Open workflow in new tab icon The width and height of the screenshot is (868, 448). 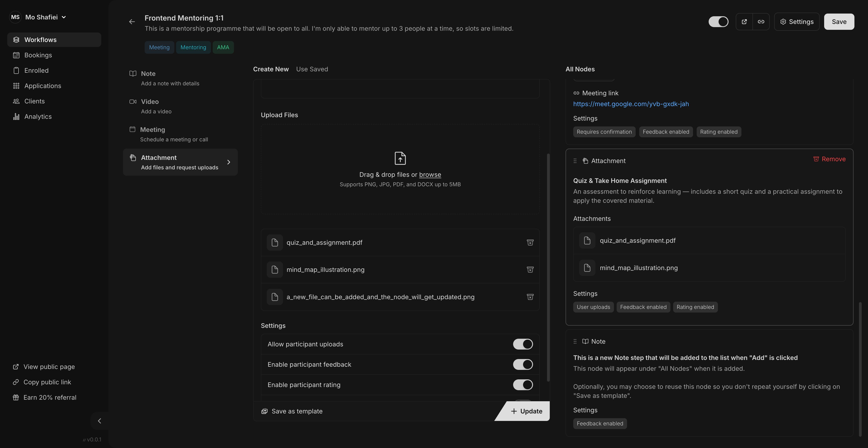[744, 22]
